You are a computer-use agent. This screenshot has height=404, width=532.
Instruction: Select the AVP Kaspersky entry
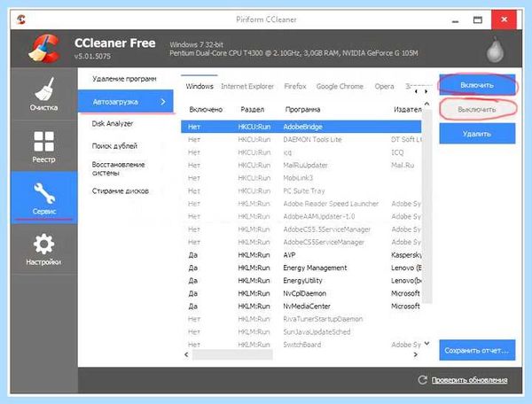point(301,255)
